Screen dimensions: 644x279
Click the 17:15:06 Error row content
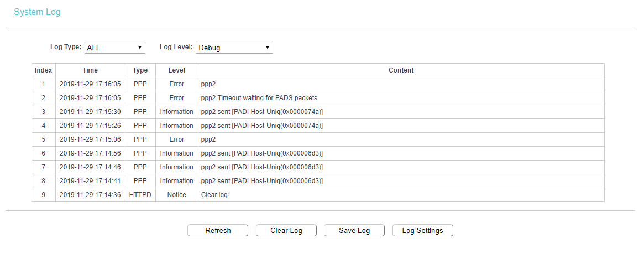click(x=208, y=139)
